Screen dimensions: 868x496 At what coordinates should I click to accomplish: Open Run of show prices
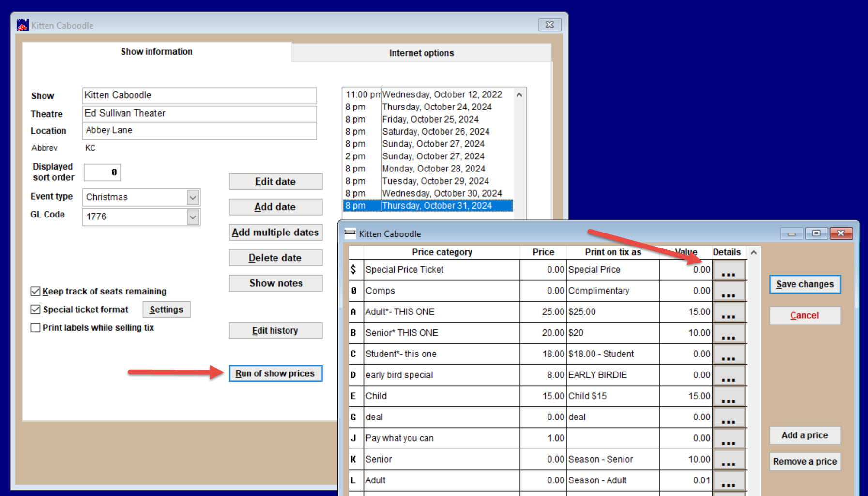pyautogui.click(x=275, y=373)
